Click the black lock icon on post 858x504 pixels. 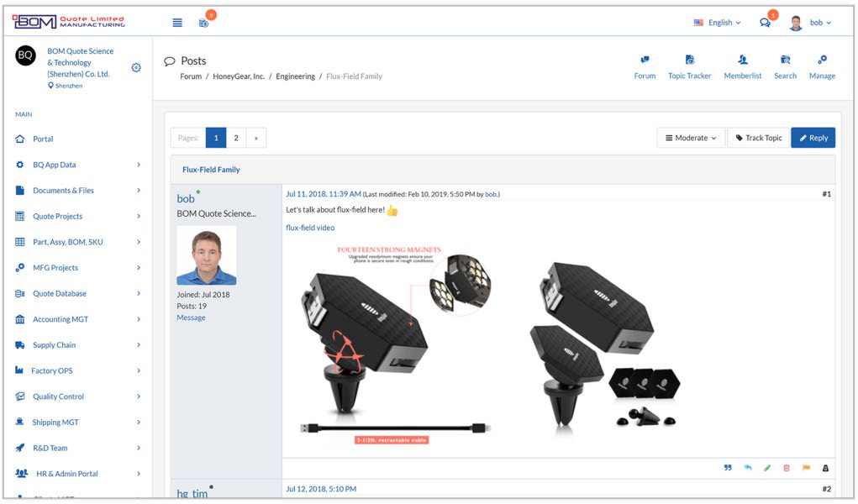coord(825,468)
